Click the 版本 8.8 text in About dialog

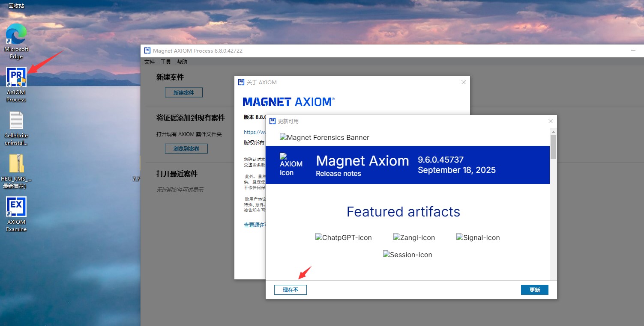pos(255,117)
